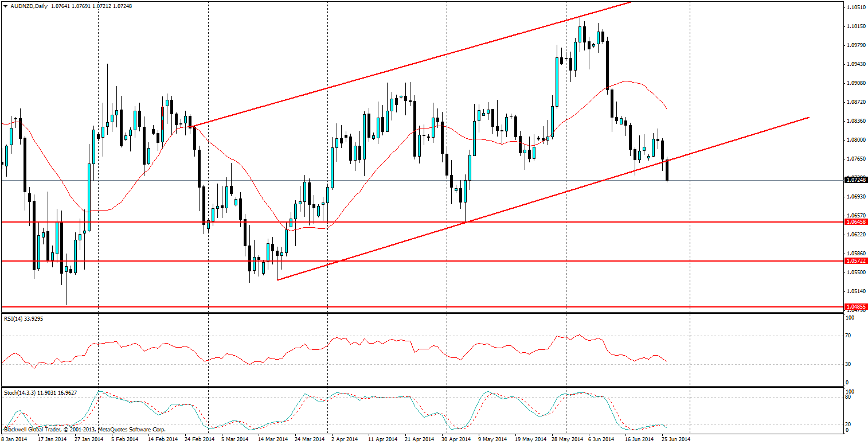Click the RSI(14) 33.9295 indicator label
This screenshot has height=444, width=868.
[24, 320]
